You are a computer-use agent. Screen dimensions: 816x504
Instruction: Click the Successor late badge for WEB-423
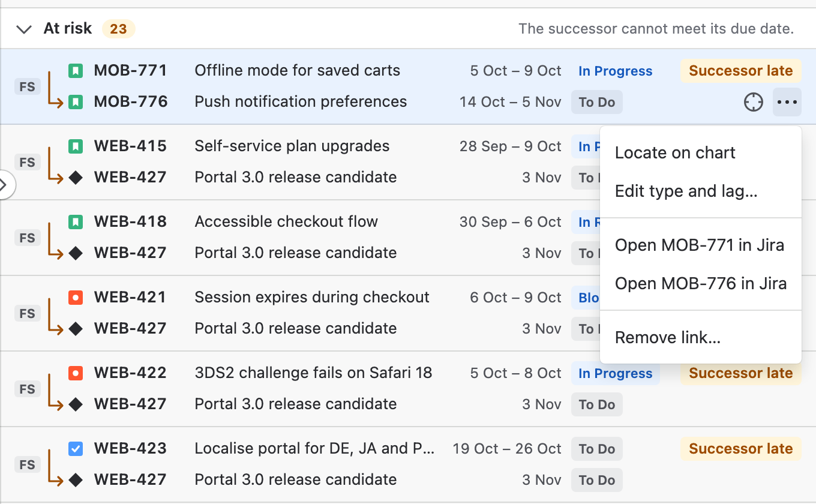741,449
